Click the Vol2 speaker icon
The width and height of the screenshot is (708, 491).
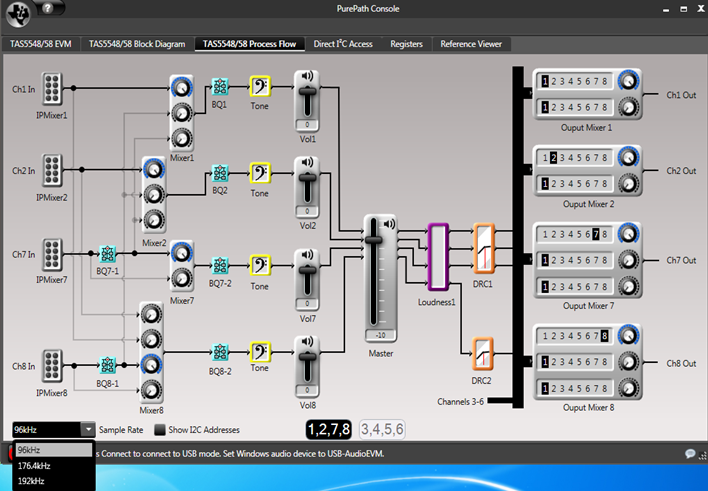pos(307,162)
